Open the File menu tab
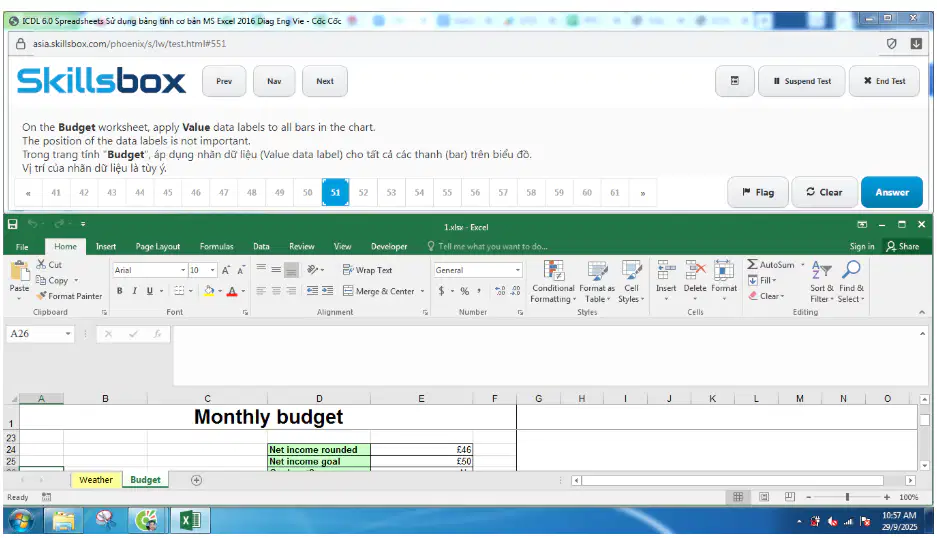Viewport: 937px width, 538px height. pyautogui.click(x=22, y=246)
